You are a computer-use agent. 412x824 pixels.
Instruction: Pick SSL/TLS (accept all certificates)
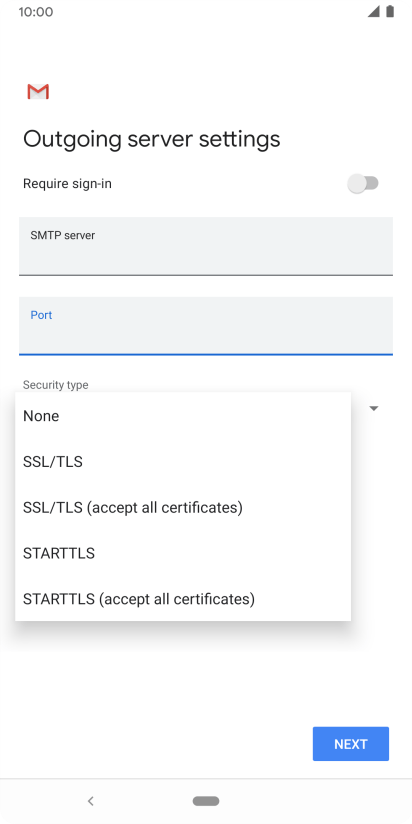click(x=183, y=508)
